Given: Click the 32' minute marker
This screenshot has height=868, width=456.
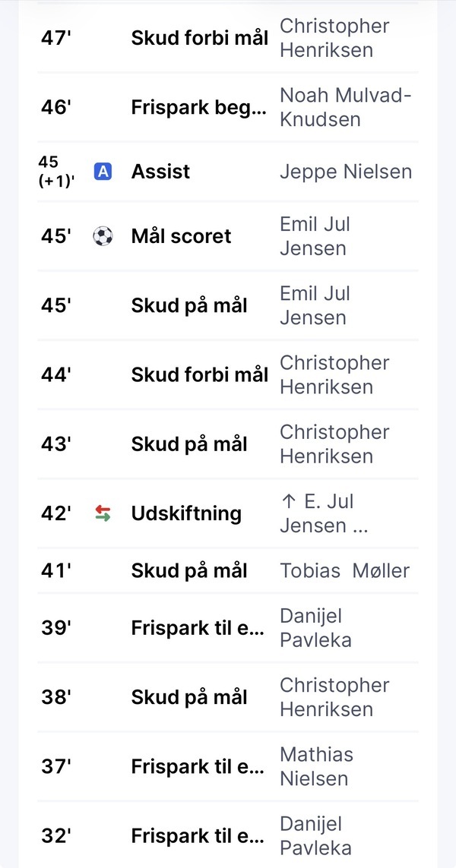Looking at the screenshot, I should 56,836.
